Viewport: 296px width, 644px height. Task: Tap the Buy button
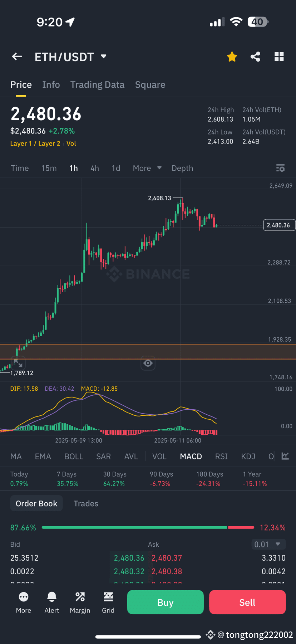coord(166,602)
